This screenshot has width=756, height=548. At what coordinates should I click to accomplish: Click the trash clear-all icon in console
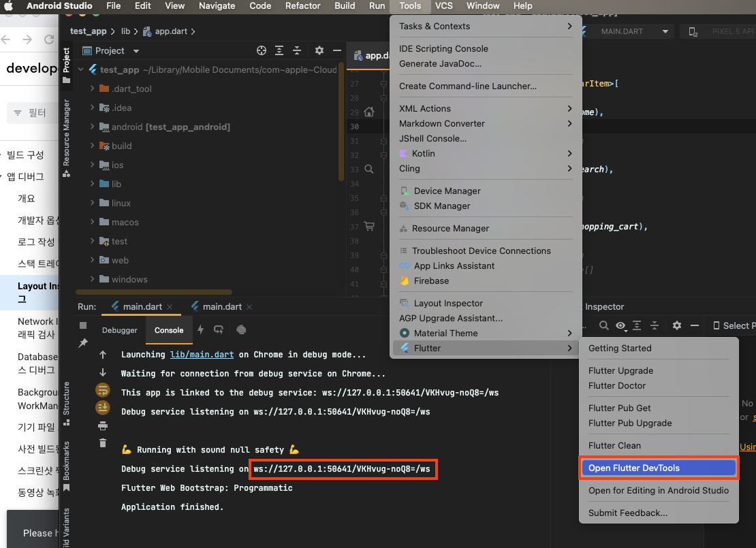(103, 443)
